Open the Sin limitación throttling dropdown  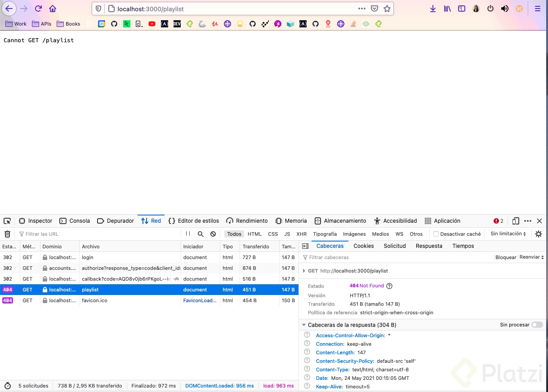pyautogui.click(x=507, y=234)
